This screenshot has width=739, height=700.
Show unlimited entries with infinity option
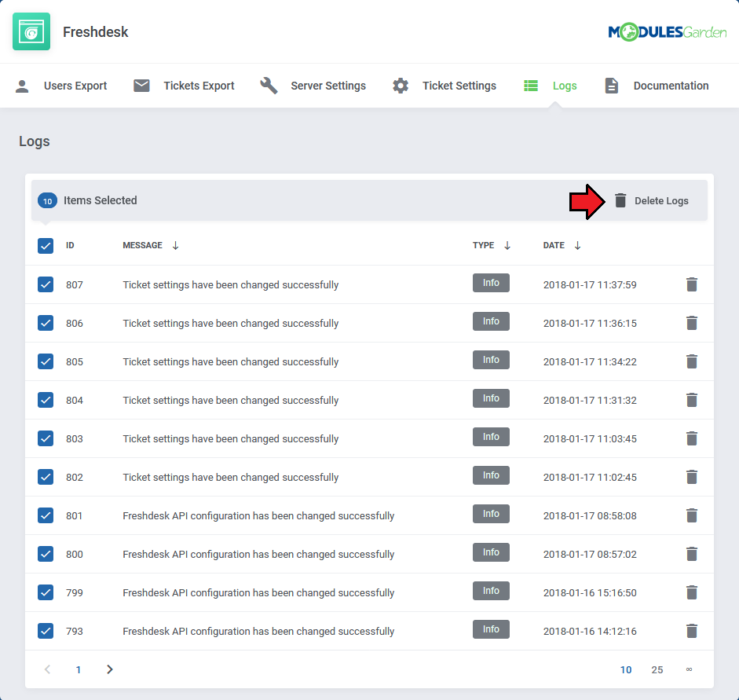point(689,669)
